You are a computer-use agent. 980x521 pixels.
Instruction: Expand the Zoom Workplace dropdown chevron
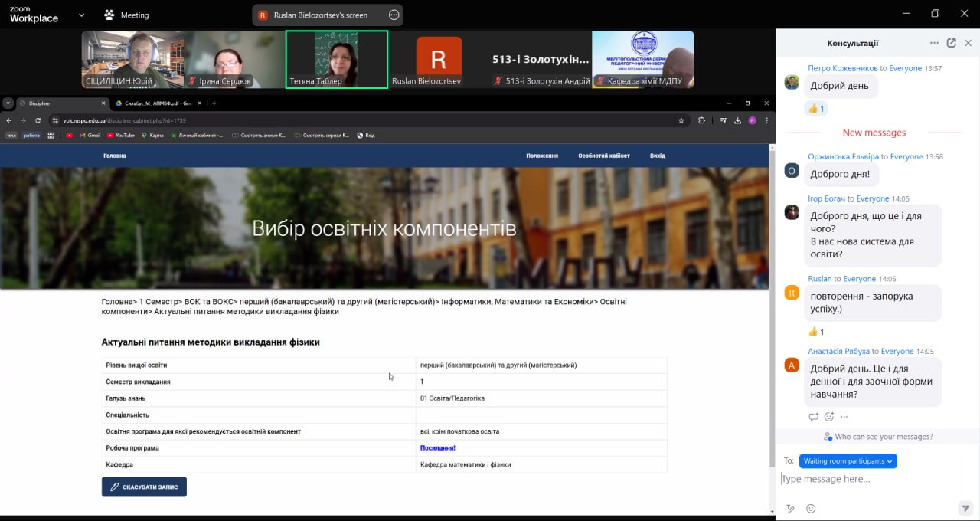click(x=82, y=15)
